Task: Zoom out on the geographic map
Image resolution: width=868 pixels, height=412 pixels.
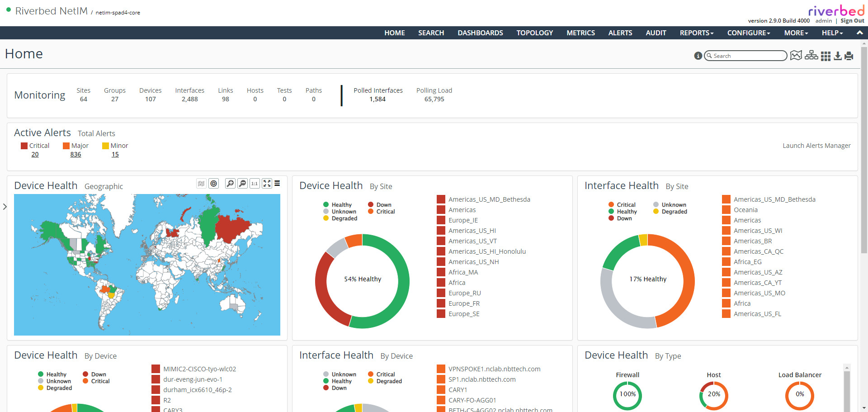Action: (243, 183)
